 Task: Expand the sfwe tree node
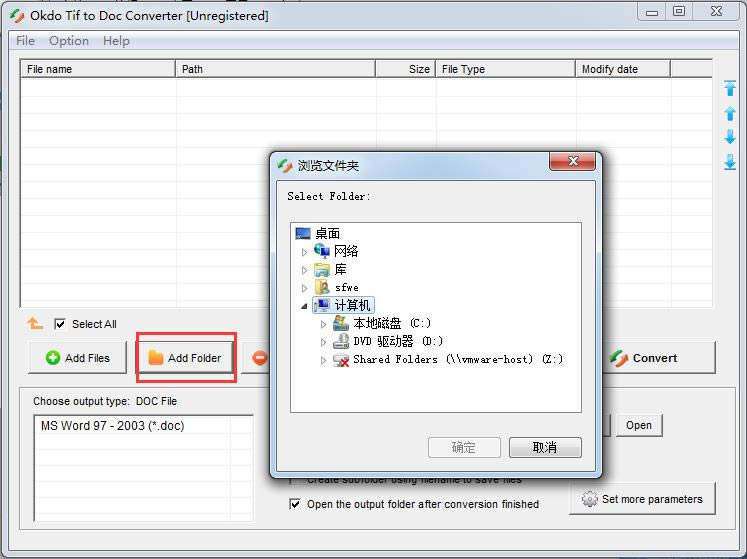[304, 288]
